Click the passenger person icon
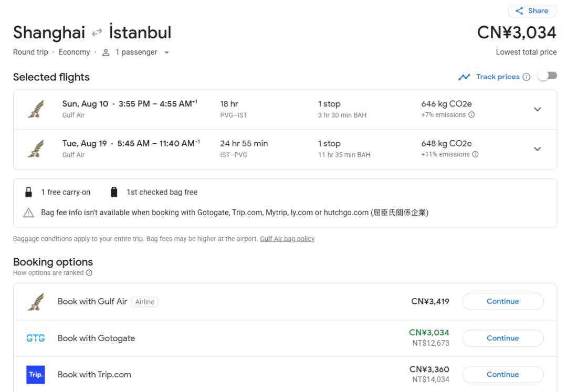The height and width of the screenshot is (392, 567). pyautogui.click(x=106, y=52)
